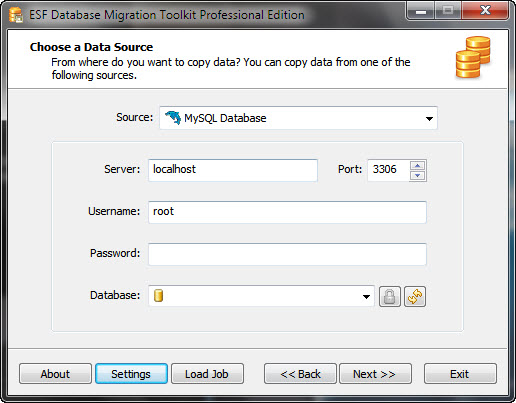Decrease the port number with down arrow
The width and height of the screenshot is (516, 403).
418,175
